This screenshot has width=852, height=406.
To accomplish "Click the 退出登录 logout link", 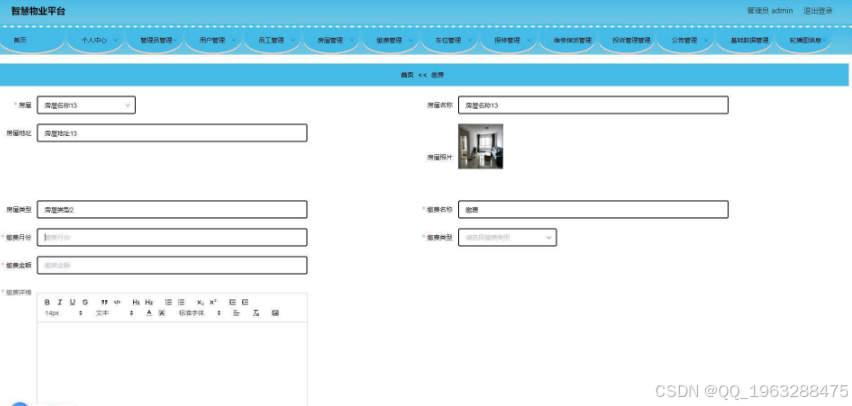I will [818, 11].
